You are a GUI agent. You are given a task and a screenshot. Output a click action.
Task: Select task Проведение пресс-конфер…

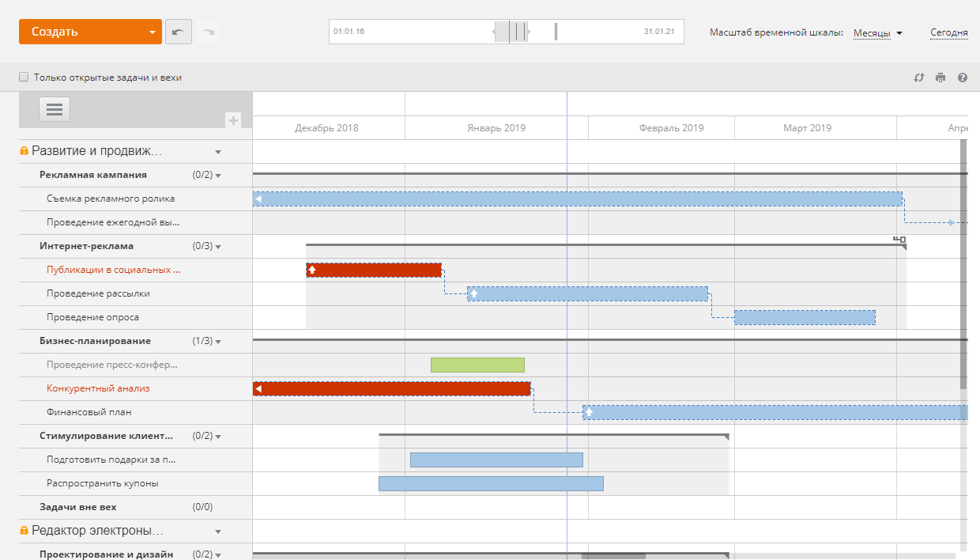(112, 365)
